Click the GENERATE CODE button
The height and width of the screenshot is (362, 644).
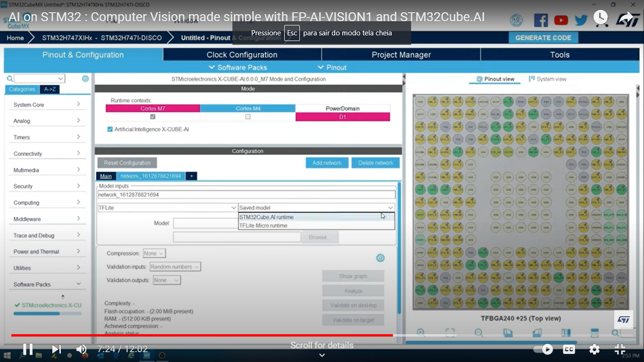543,37
